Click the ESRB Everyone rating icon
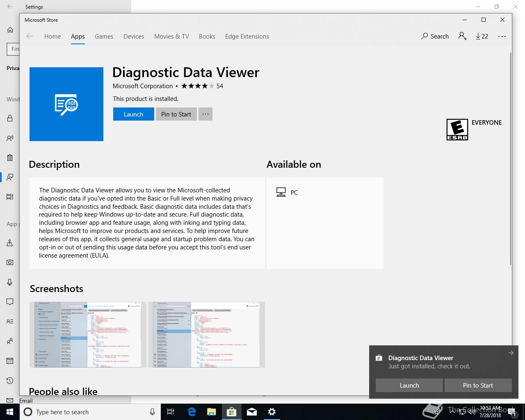 [457, 130]
